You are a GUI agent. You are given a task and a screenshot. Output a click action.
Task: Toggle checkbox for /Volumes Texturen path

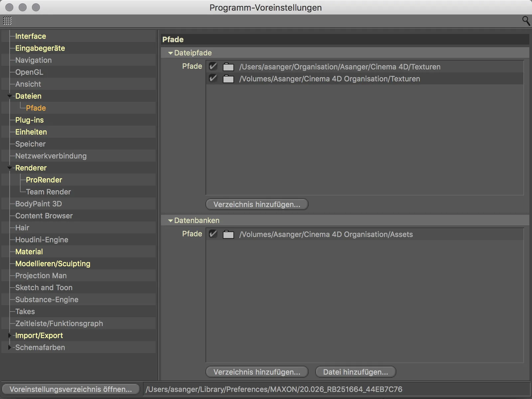click(213, 78)
